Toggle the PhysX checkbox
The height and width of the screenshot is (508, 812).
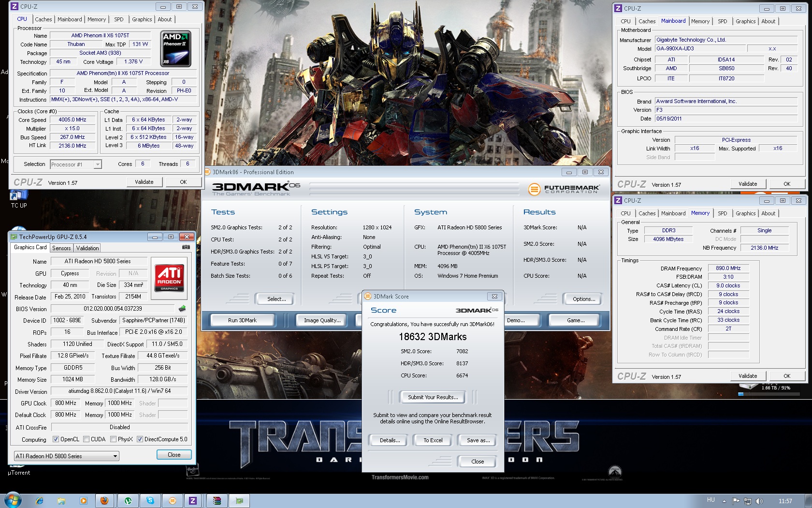click(x=113, y=439)
